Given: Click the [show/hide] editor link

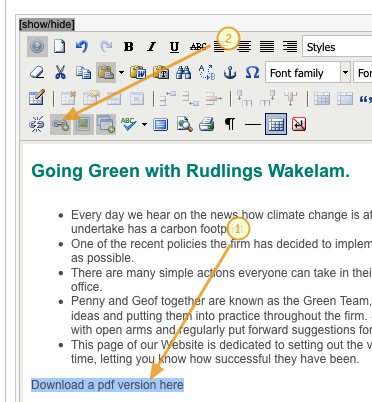Looking at the screenshot, I should (47, 24).
